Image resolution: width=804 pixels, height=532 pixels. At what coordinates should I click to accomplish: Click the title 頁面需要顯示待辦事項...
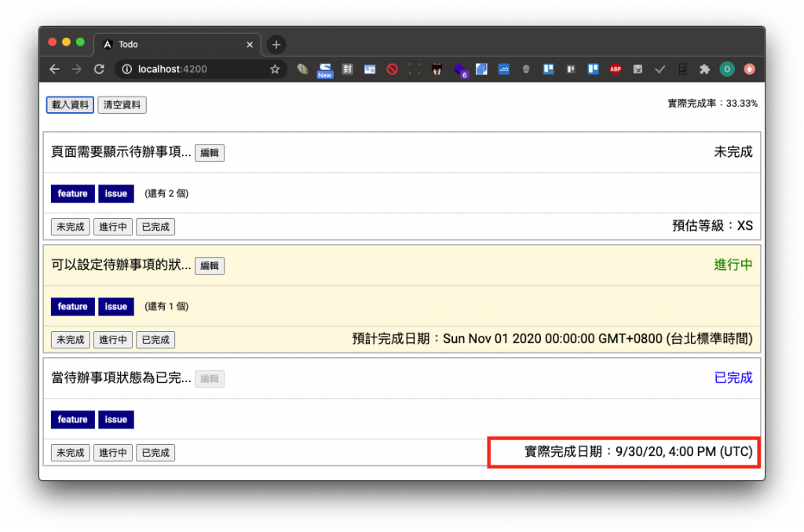[x=121, y=152]
